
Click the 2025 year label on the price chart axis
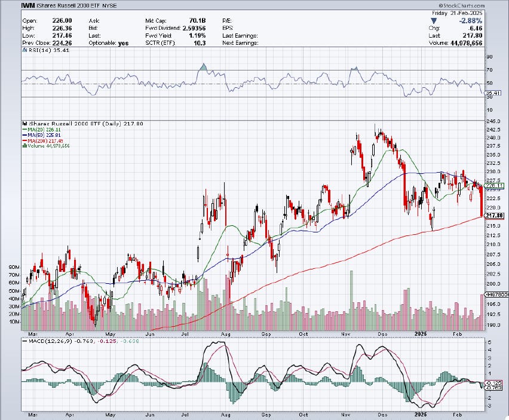point(421,333)
